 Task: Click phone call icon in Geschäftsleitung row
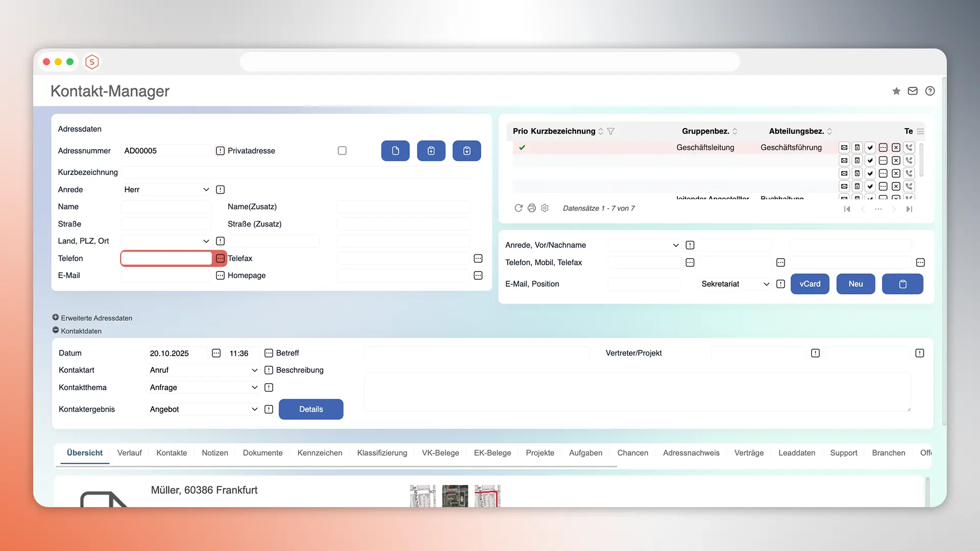click(909, 147)
